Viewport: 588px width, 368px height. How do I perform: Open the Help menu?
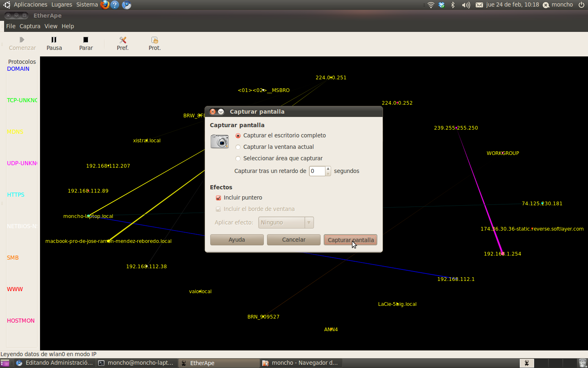68,26
